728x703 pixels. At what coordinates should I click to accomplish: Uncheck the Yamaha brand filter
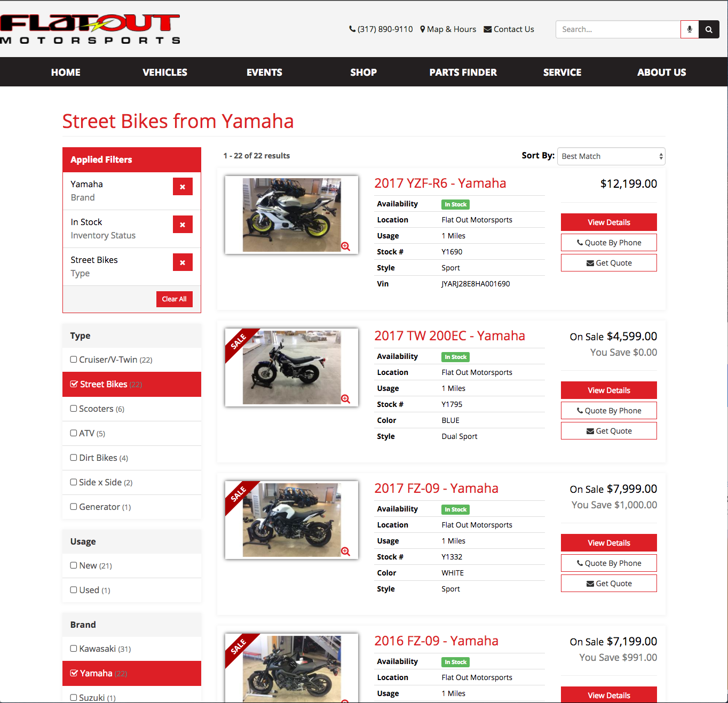click(x=74, y=673)
